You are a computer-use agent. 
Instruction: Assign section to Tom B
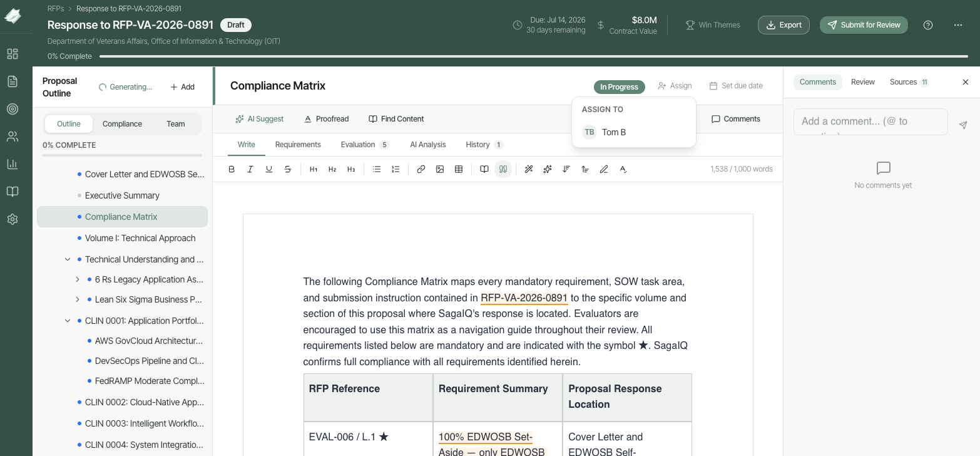(633, 132)
